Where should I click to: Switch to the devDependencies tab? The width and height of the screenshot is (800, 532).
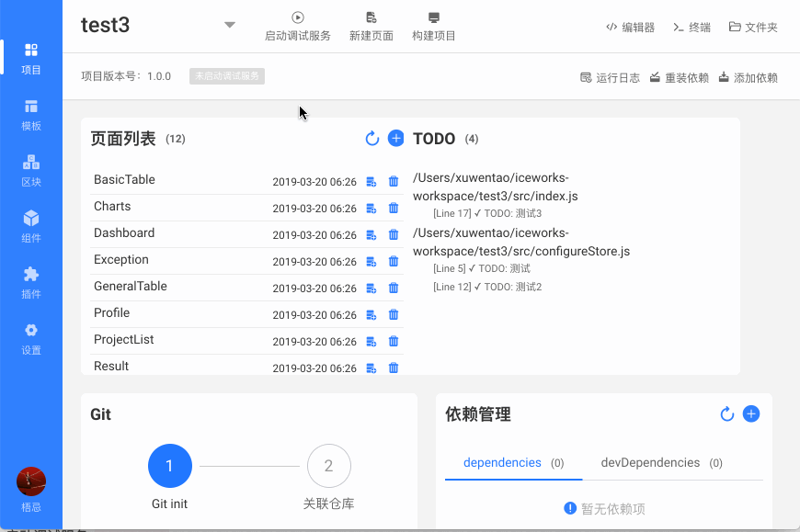(662, 463)
